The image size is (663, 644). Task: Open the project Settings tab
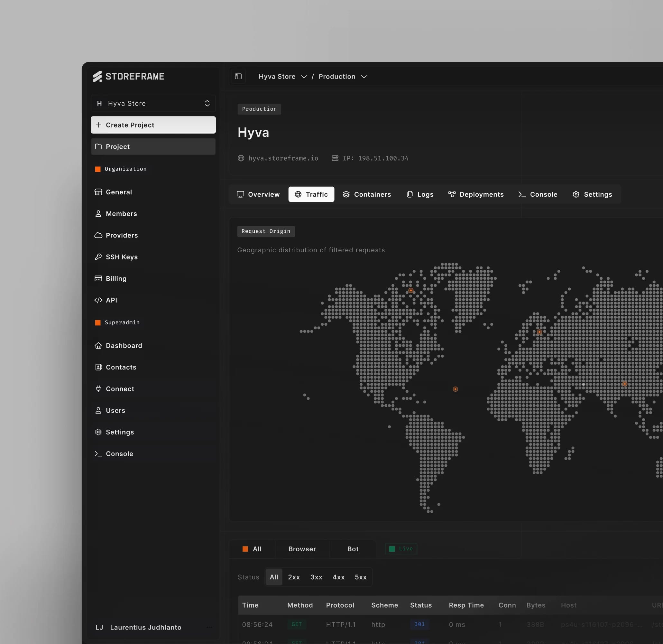pos(592,194)
